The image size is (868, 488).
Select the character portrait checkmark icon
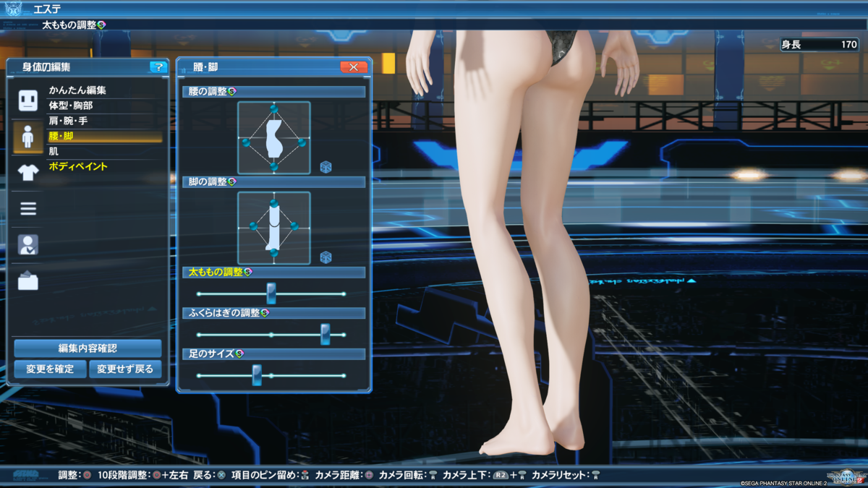[x=28, y=244]
